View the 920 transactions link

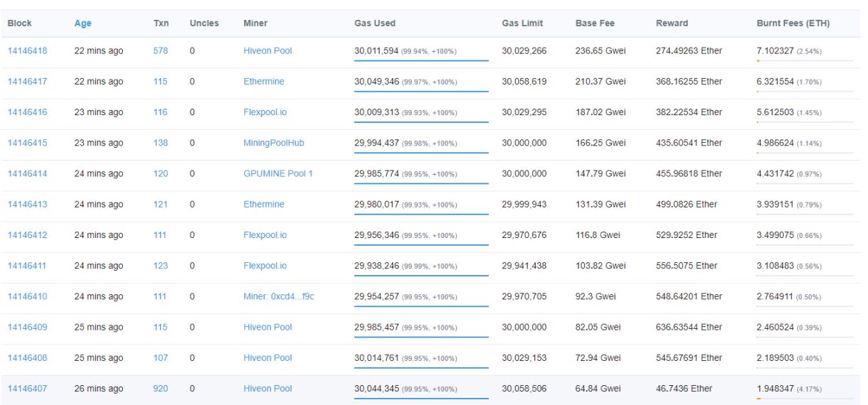tap(160, 389)
